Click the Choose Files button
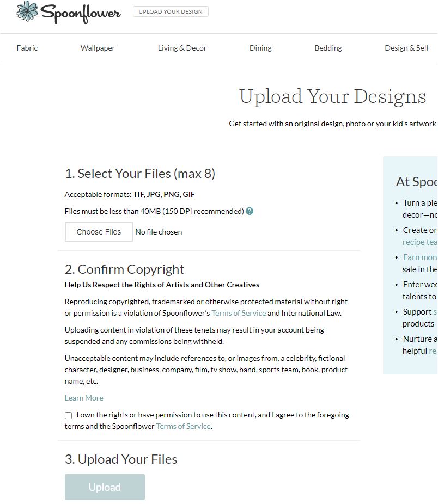Viewport: 438px width, 504px height. click(x=99, y=232)
